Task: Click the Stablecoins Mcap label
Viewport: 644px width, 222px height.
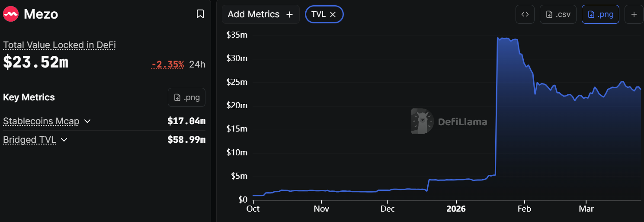Action: point(41,121)
